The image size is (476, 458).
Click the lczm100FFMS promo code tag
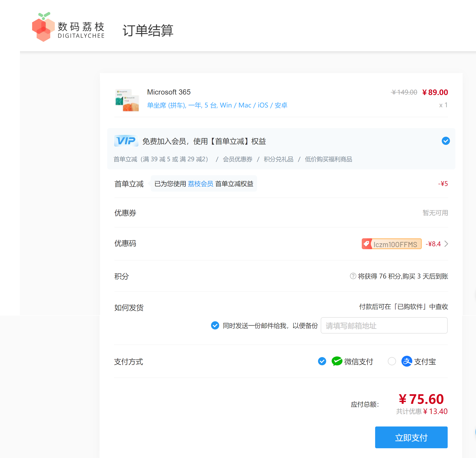[x=391, y=244]
